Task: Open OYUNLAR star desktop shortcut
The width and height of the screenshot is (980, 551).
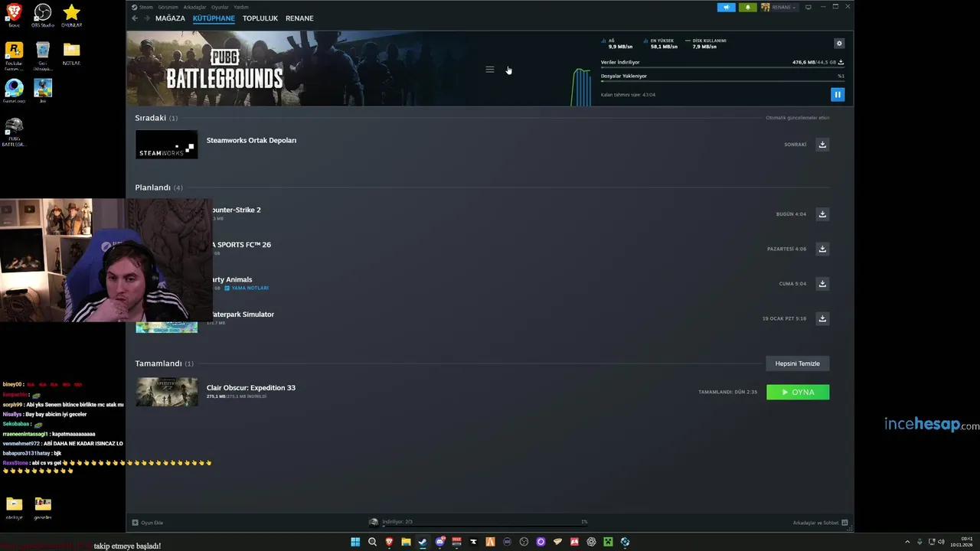Action: pyautogui.click(x=72, y=15)
